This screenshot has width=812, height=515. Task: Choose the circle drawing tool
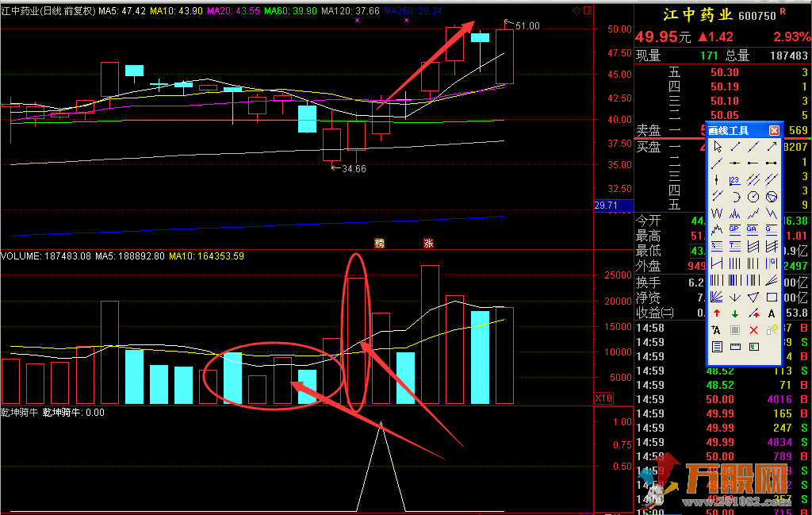pyautogui.click(x=753, y=196)
